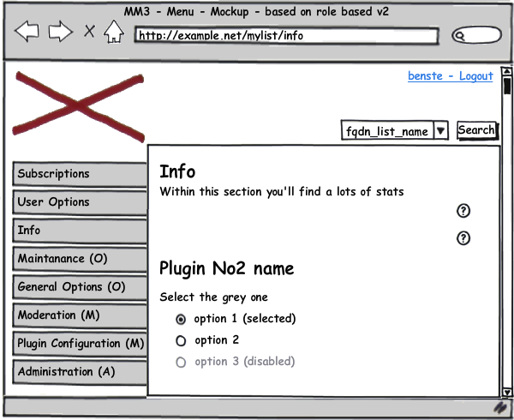514x420 pixels.
Task: Click the second help question mark icon
Action: [463, 238]
